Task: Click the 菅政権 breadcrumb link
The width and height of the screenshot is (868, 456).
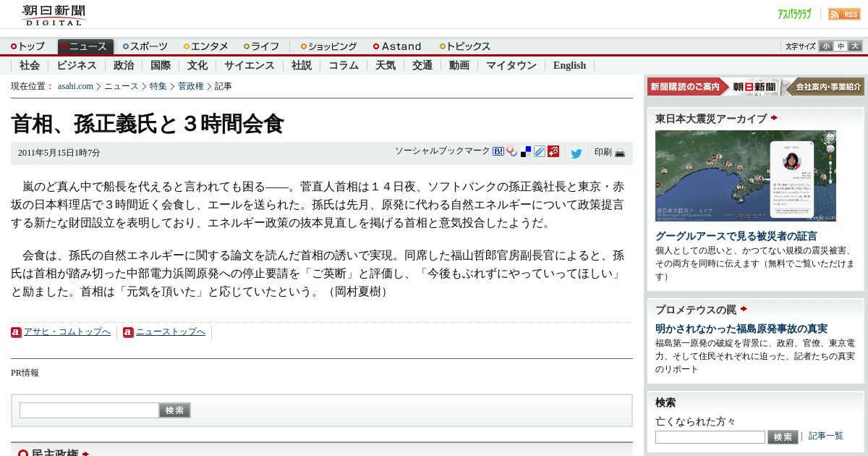Action: pyautogui.click(x=191, y=86)
